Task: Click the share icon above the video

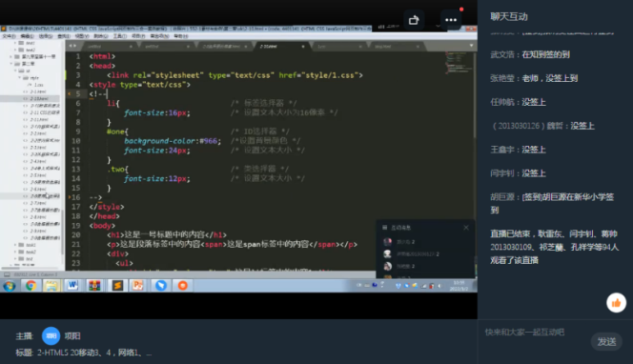Action: pos(414,20)
